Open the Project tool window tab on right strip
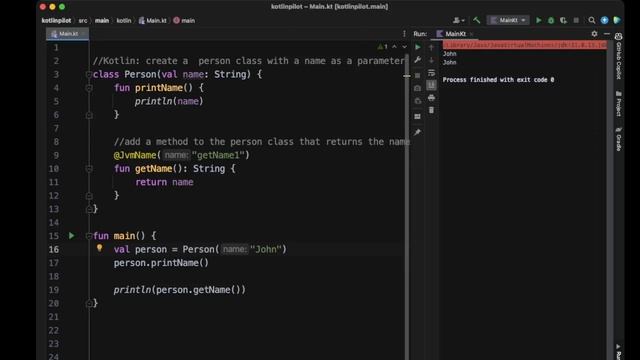 (x=618, y=104)
